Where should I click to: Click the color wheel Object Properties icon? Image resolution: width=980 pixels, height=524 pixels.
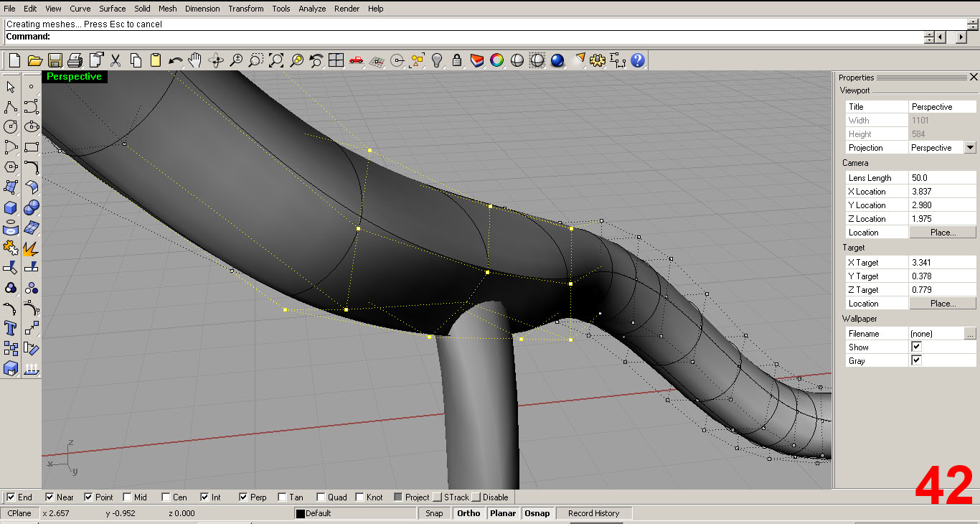[x=496, y=60]
